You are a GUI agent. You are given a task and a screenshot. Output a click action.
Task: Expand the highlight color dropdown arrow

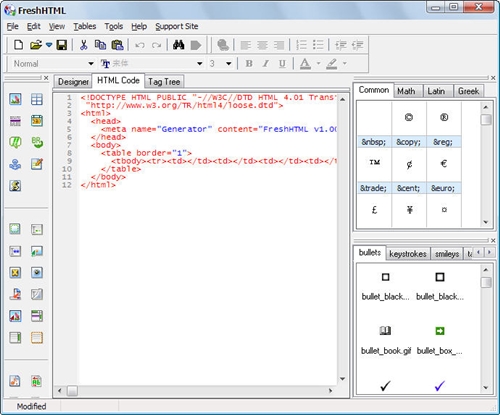[x=345, y=63]
